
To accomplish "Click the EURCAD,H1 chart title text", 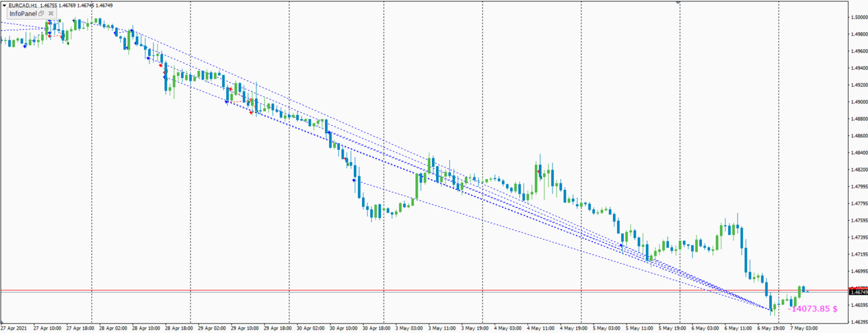I will click(x=24, y=5).
